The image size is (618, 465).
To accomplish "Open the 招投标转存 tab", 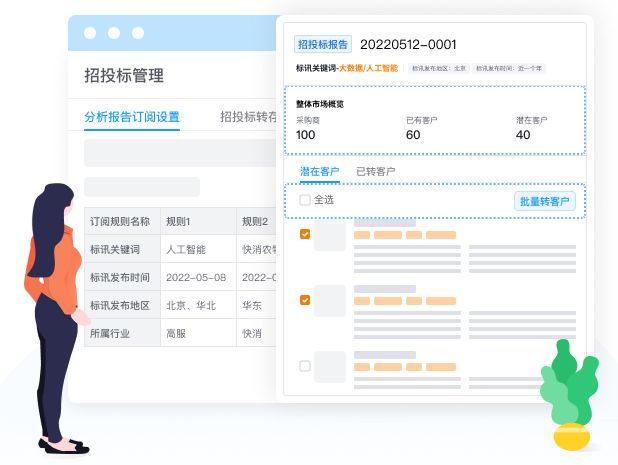I will click(x=247, y=116).
